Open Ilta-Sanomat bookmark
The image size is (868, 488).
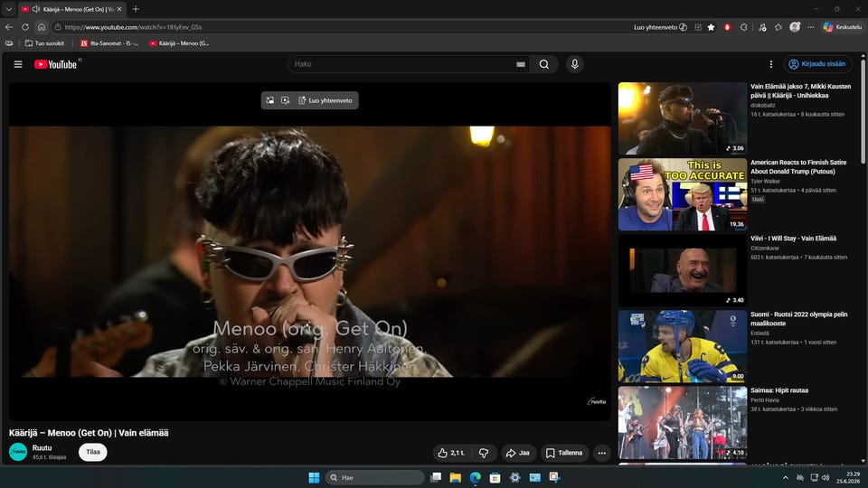tap(109, 43)
